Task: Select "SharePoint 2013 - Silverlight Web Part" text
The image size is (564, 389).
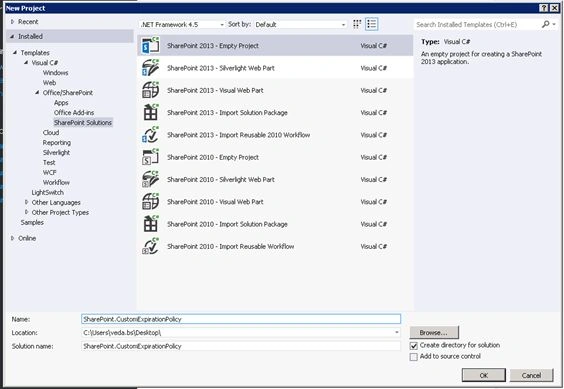Action: (220, 68)
